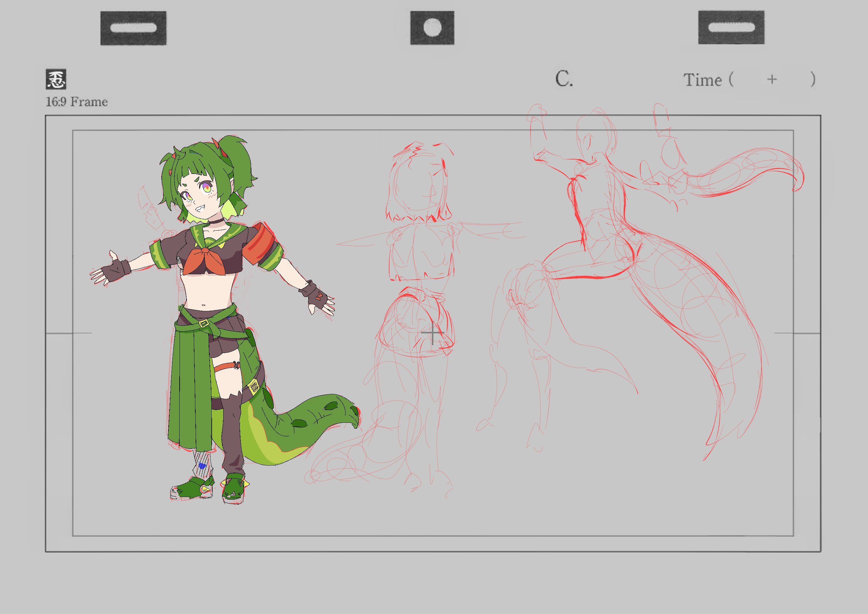Click the plus sign in the Time field
Image resolution: width=868 pixels, height=614 pixels.
[772, 79]
